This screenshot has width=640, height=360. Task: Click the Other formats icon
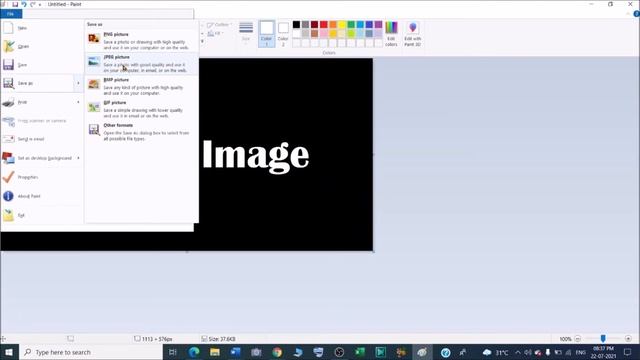point(94,130)
